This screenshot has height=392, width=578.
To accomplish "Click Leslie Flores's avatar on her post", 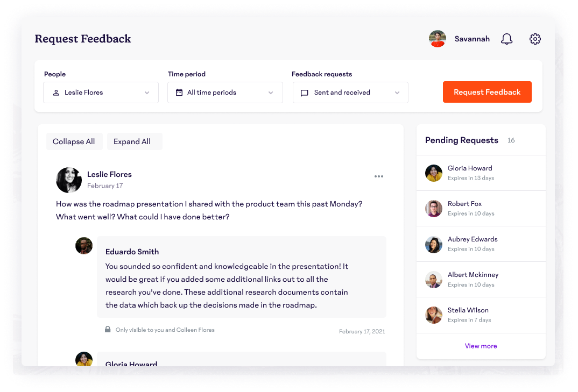I will point(68,180).
